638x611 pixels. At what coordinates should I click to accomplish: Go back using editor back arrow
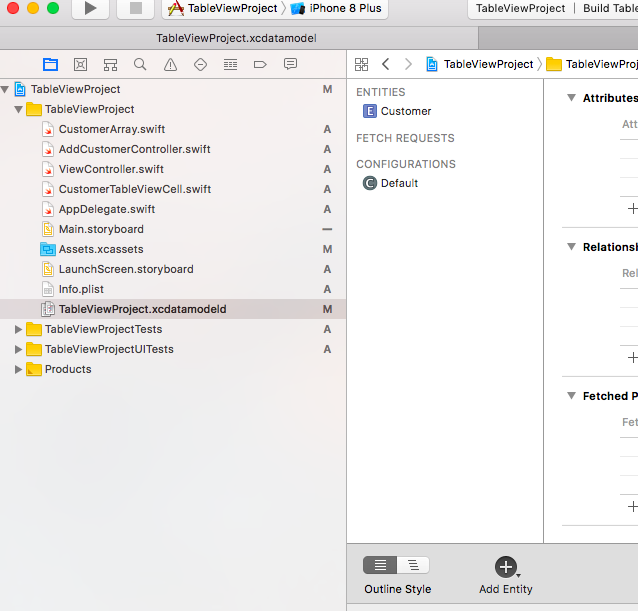pos(386,64)
